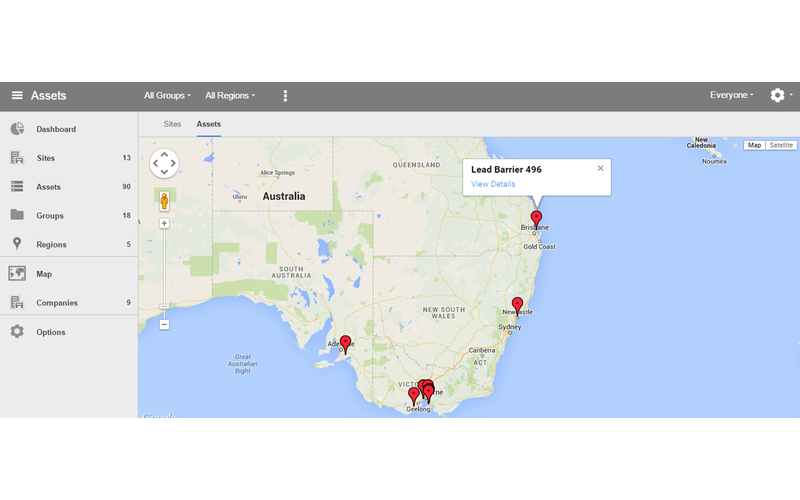Click the Geelong map marker
Viewport: 800px width, 500px height.
click(414, 397)
